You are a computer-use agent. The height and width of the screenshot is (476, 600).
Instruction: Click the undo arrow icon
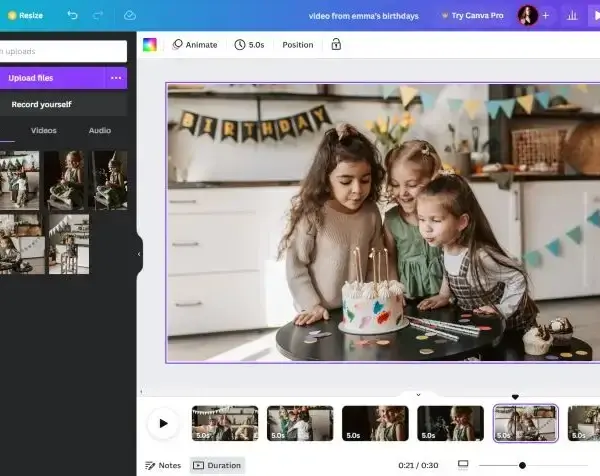tap(72, 15)
